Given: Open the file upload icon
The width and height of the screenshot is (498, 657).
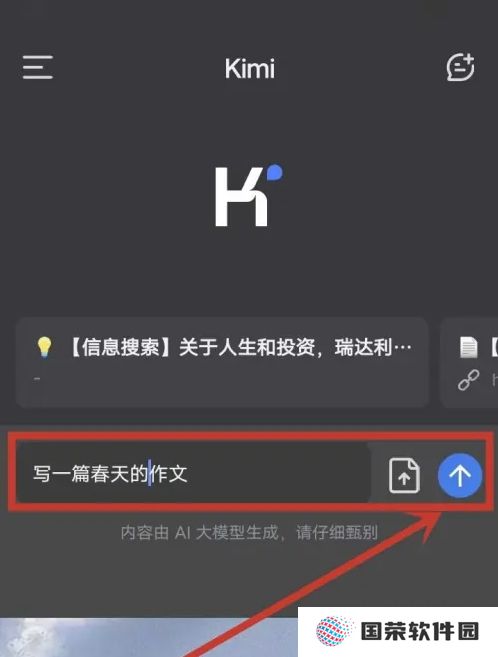Looking at the screenshot, I should click(404, 476).
